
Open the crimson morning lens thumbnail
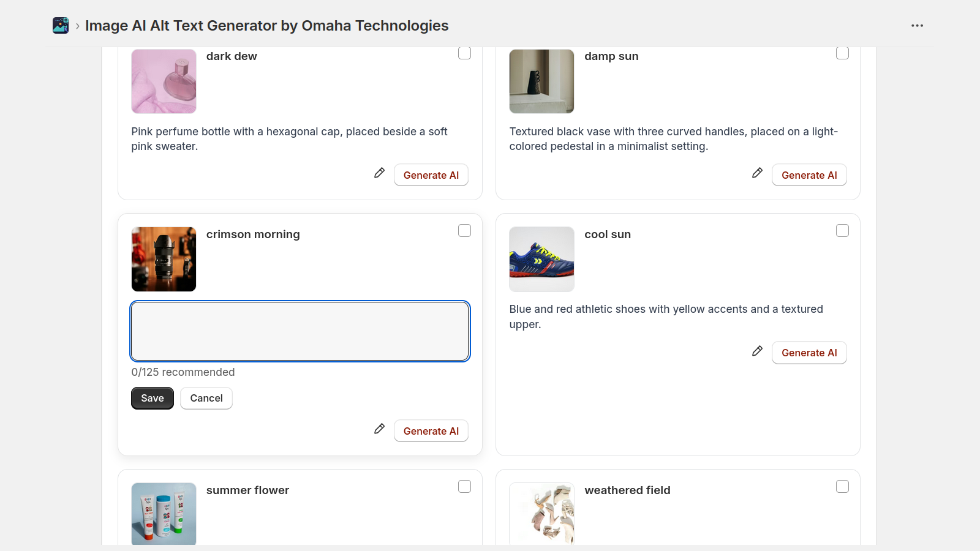pos(164,260)
